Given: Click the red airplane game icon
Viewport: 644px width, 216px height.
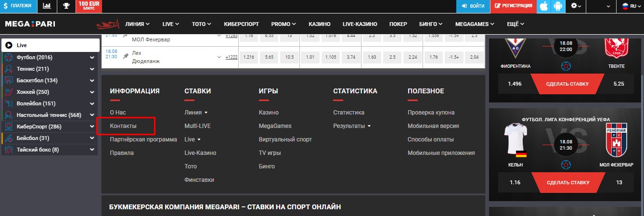Looking at the screenshot, I should tap(107, 24).
